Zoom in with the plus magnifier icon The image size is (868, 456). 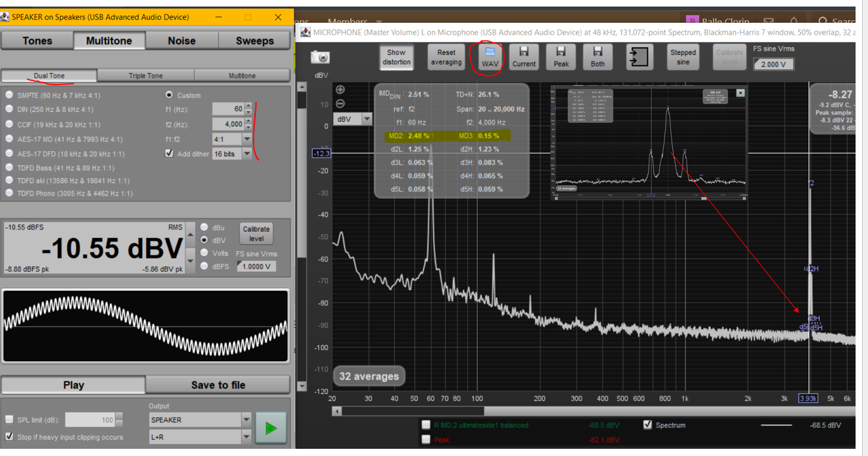click(x=340, y=90)
